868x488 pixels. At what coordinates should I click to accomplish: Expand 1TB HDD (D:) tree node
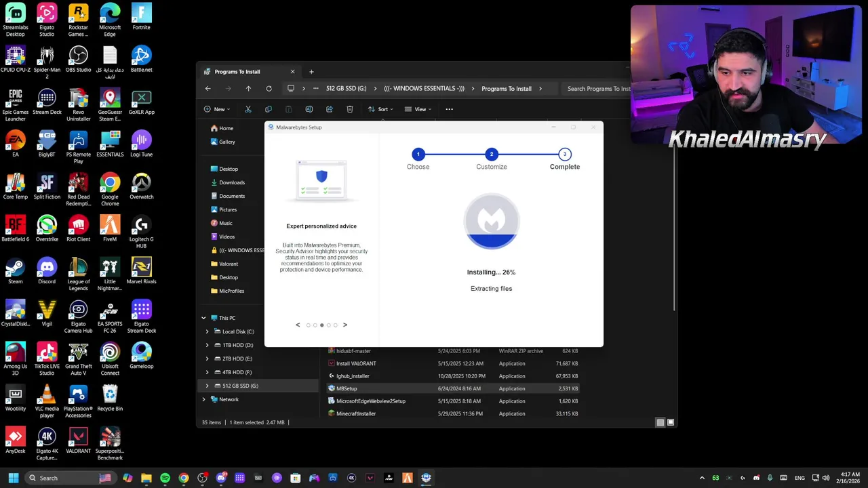click(x=208, y=345)
